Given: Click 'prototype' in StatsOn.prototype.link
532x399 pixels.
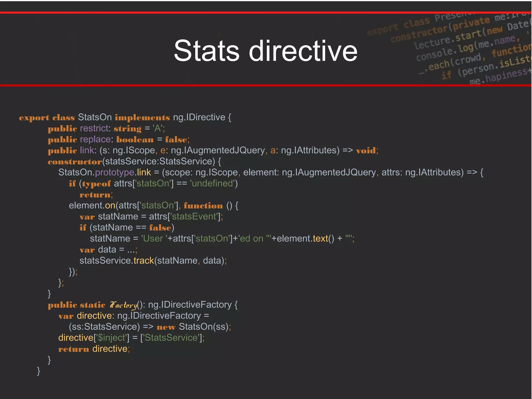Looking at the screenshot, I should pos(115,172).
